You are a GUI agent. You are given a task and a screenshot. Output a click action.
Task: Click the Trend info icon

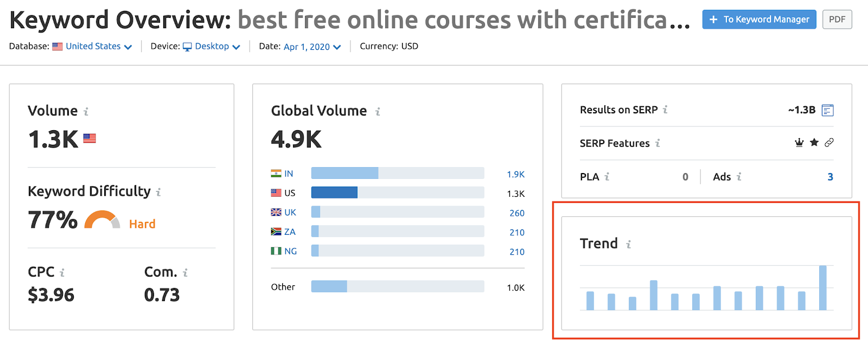tap(628, 244)
